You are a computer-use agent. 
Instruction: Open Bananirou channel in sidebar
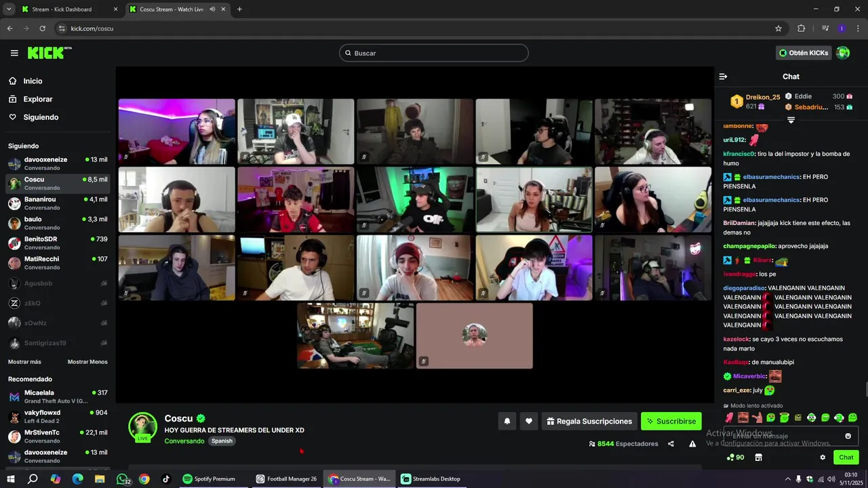tap(58, 203)
